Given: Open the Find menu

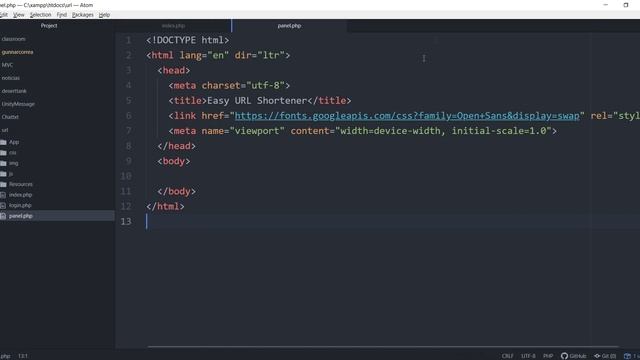Looking at the screenshot, I should [62, 15].
